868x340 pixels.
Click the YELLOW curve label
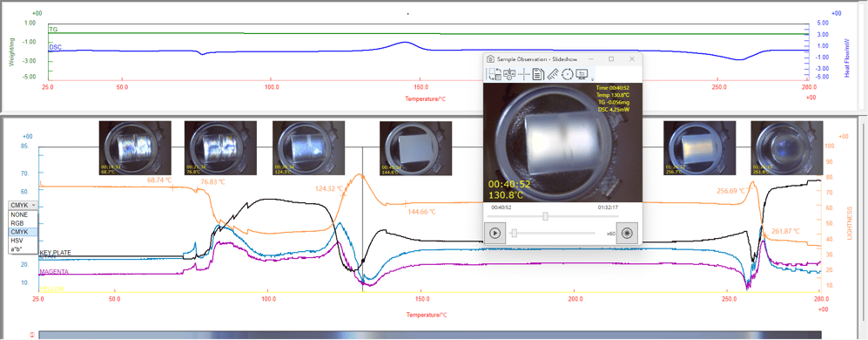click(x=51, y=289)
